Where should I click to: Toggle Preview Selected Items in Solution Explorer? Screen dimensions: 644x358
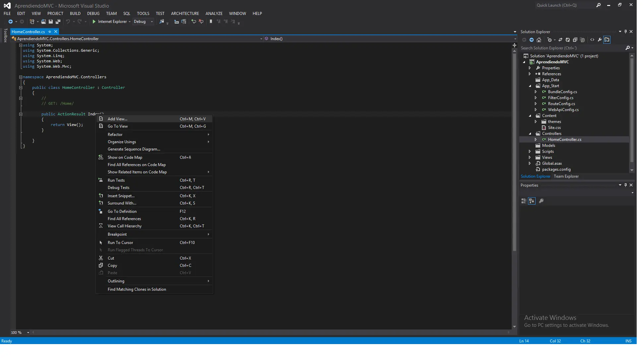point(607,40)
